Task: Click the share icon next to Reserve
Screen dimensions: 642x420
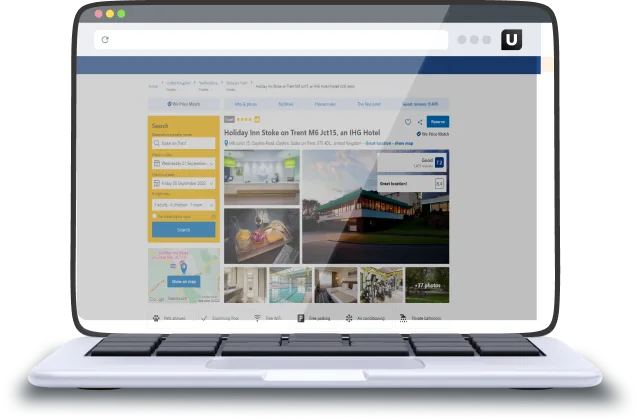Action: point(420,122)
